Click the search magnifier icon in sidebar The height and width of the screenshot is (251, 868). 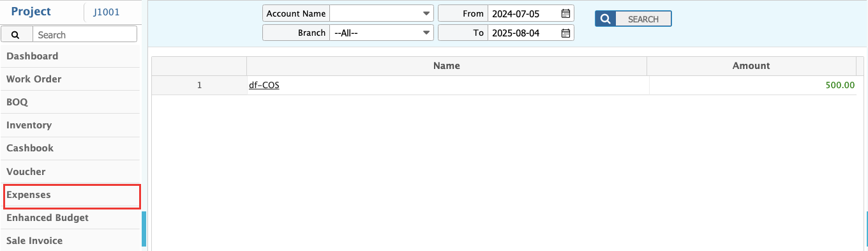point(15,34)
